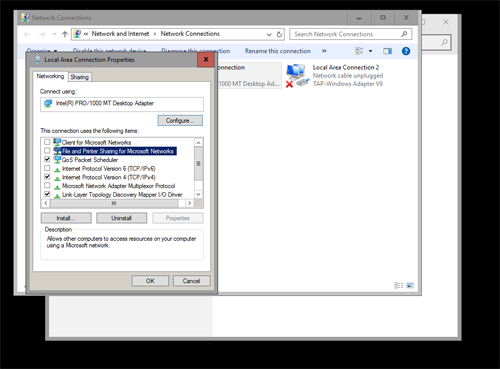Expand the address bar history dropdown
The image size is (500, 369).
click(x=269, y=34)
